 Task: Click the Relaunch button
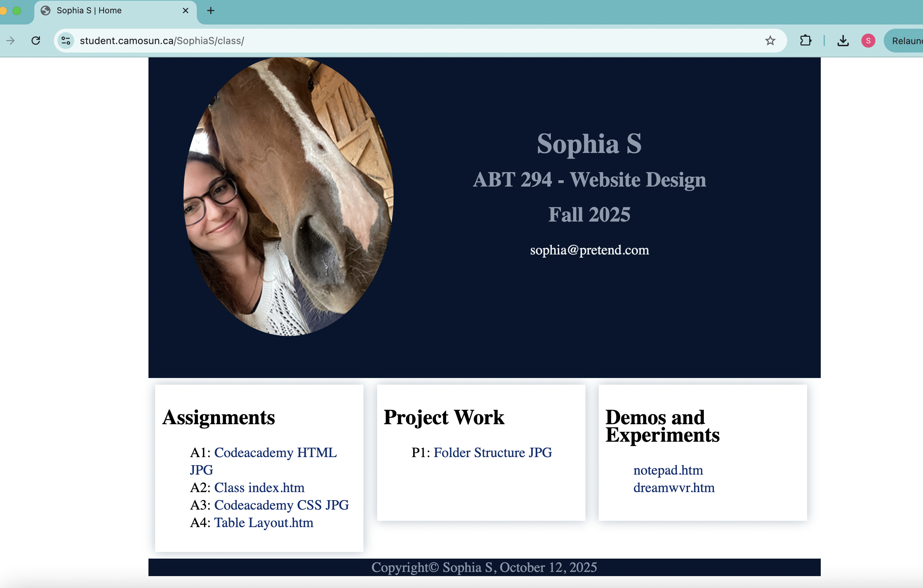point(906,41)
